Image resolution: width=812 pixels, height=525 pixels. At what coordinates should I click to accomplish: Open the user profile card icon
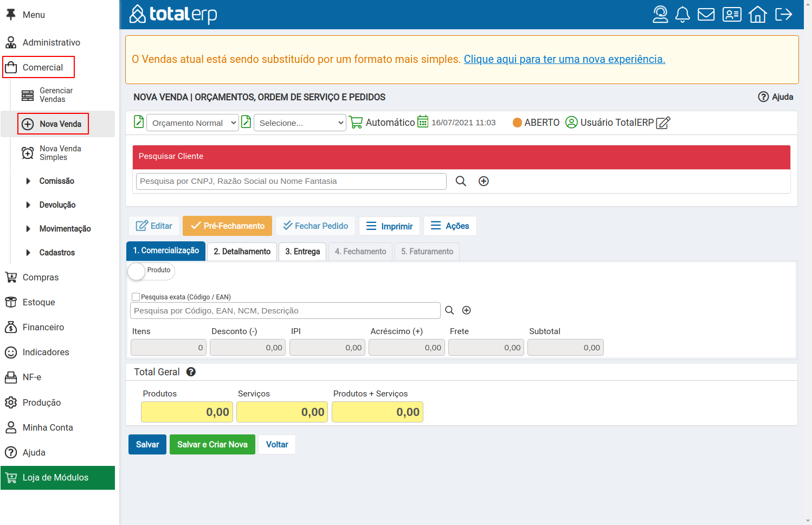tap(732, 14)
